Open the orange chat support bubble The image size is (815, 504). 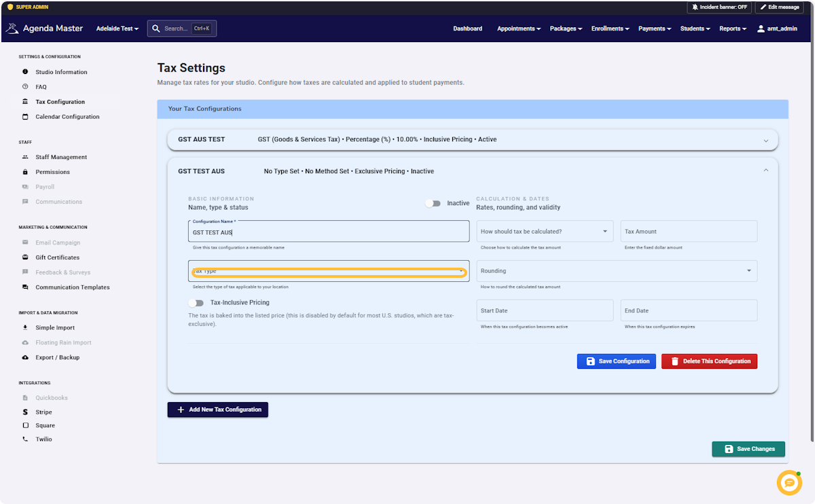pyautogui.click(x=789, y=482)
